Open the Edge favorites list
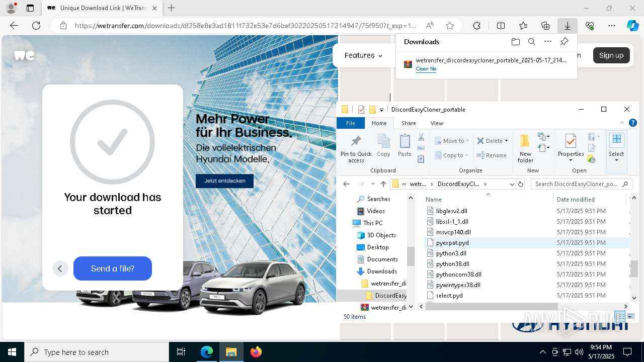The height and width of the screenshot is (362, 644). coord(523,26)
